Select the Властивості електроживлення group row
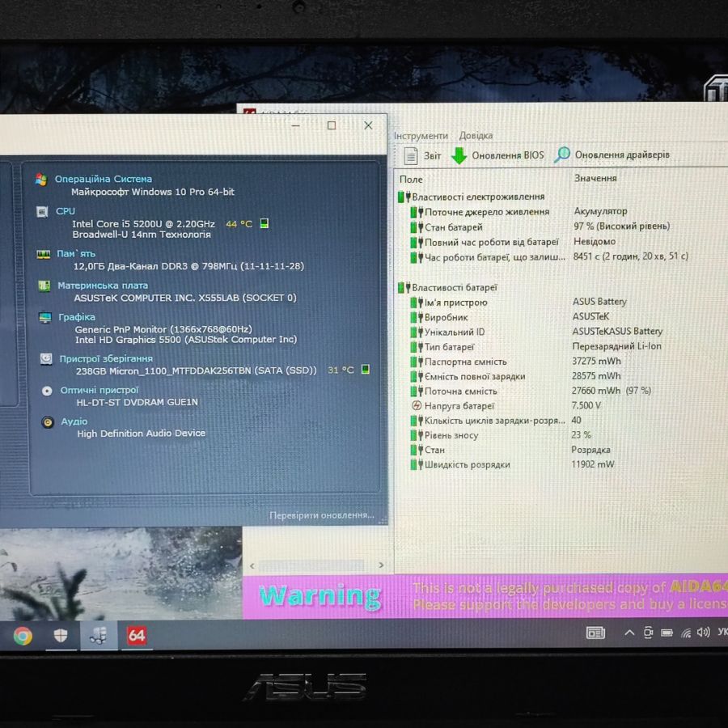The width and height of the screenshot is (728, 728). 472,197
